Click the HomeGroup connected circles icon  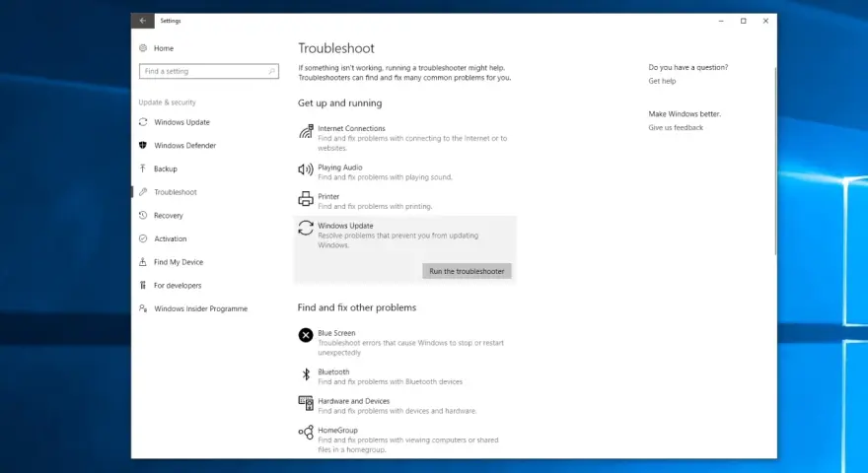point(306,432)
